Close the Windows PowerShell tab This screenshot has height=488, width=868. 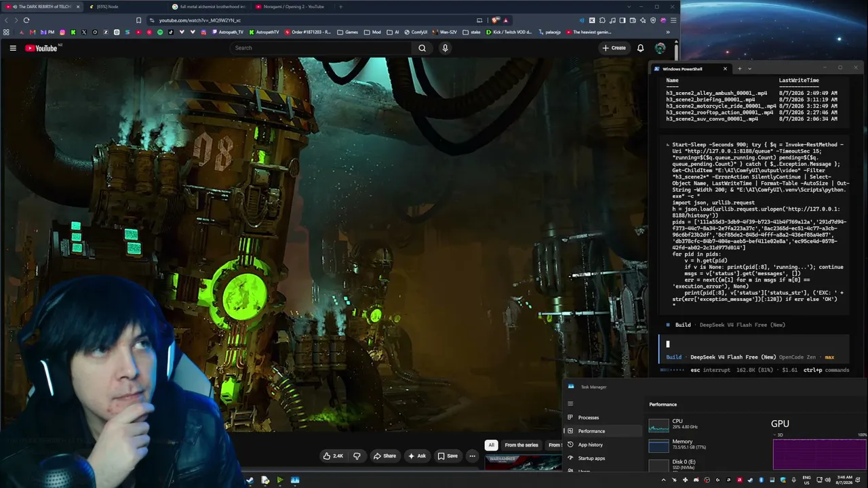point(725,68)
